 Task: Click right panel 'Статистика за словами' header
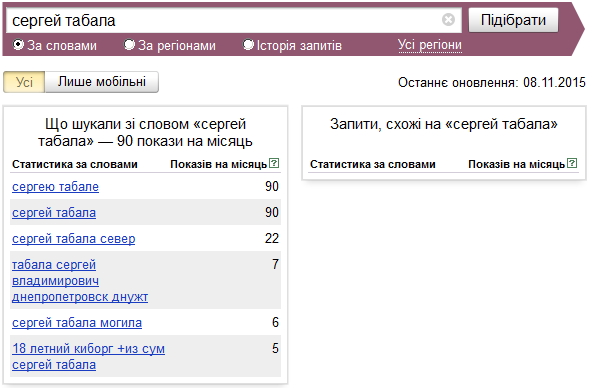373,164
